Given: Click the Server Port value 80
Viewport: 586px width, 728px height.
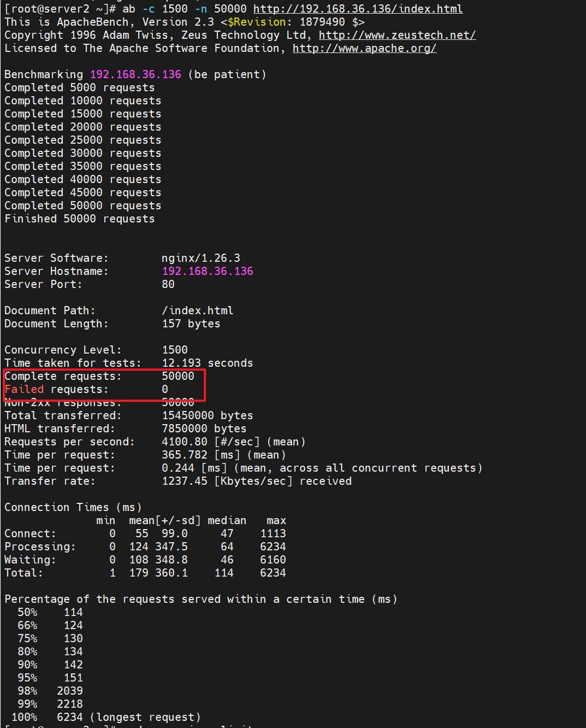Looking at the screenshot, I should 168,284.
